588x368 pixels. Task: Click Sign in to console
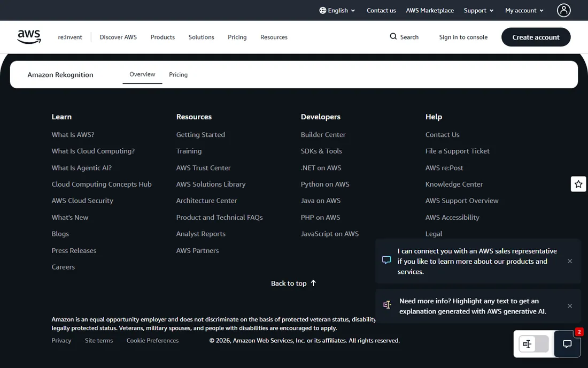pyautogui.click(x=463, y=37)
